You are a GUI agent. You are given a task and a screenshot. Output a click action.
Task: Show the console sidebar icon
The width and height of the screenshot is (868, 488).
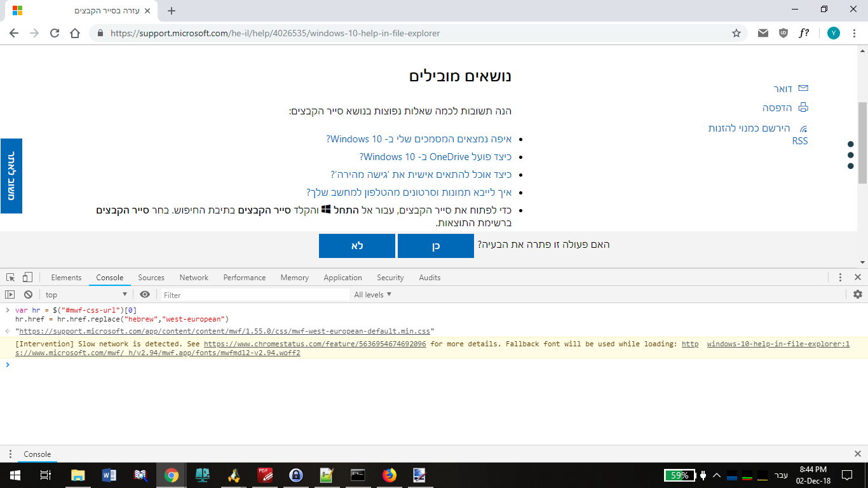tap(10, 295)
